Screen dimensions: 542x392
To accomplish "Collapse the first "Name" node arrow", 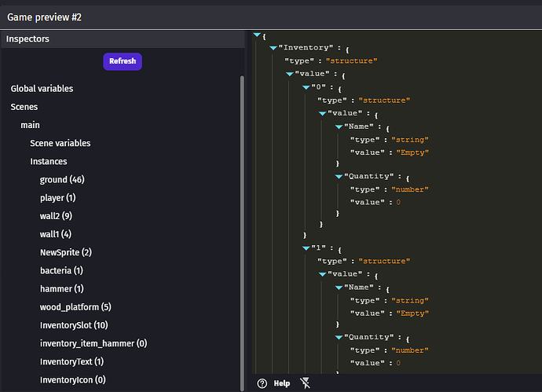I will tap(339, 127).
